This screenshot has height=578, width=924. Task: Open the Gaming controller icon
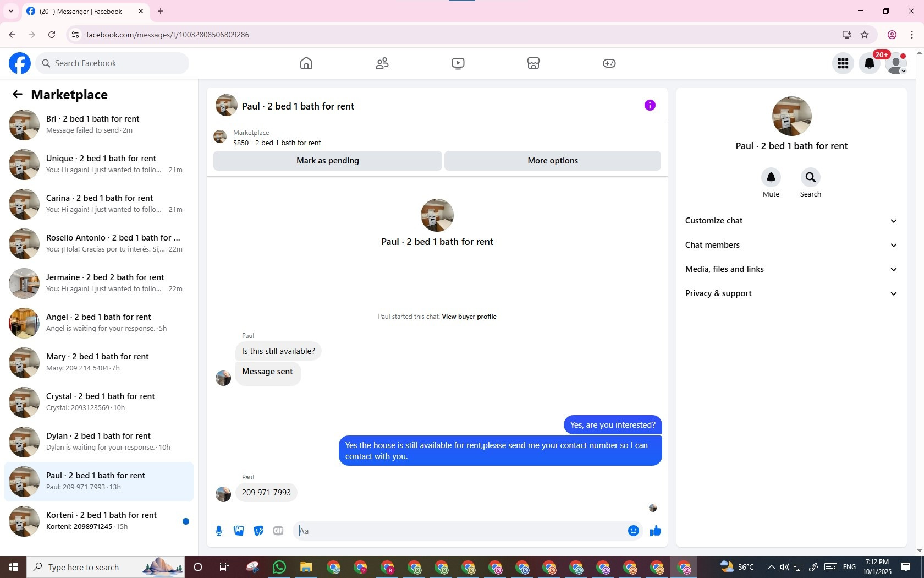point(609,63)
